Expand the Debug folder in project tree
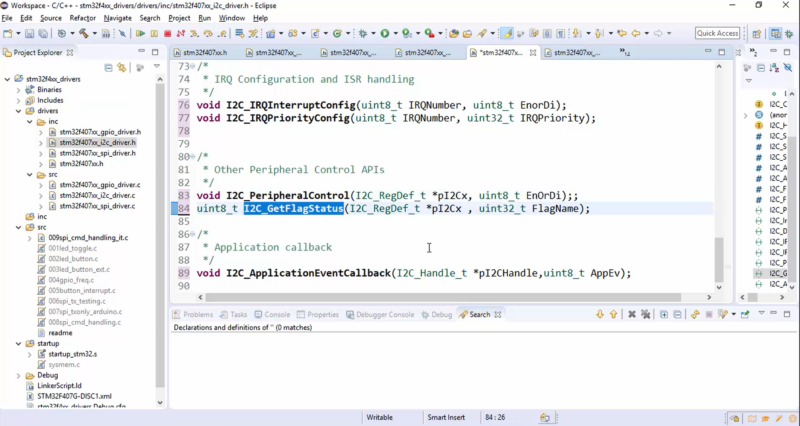This screenshot has height=426, width=800. (18, 375)
